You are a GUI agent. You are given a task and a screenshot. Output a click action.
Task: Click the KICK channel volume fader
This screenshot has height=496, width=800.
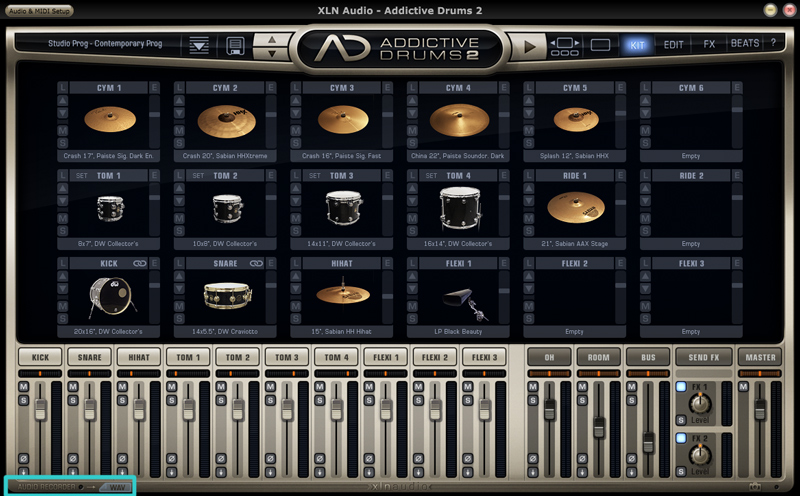(40, 410)
